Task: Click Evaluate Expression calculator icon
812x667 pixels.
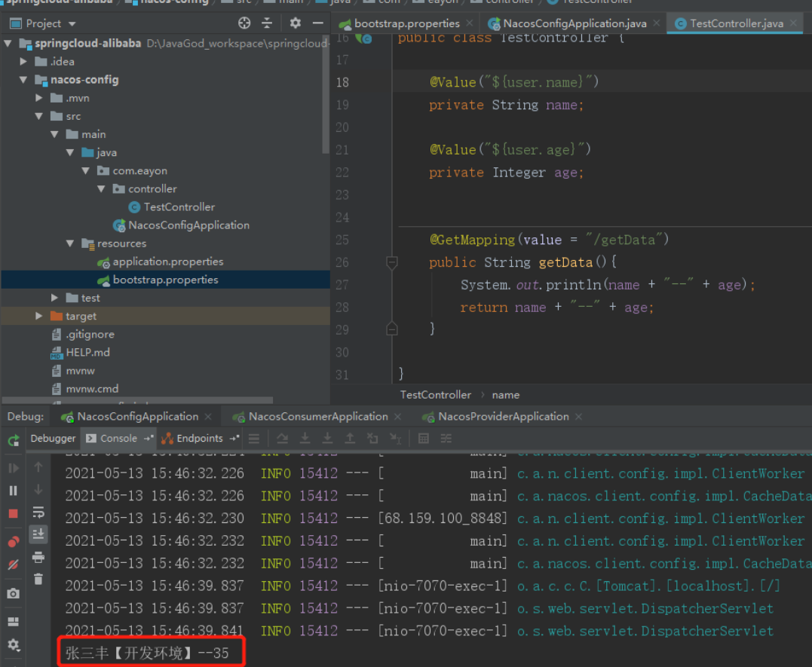Action: point(423,439)
